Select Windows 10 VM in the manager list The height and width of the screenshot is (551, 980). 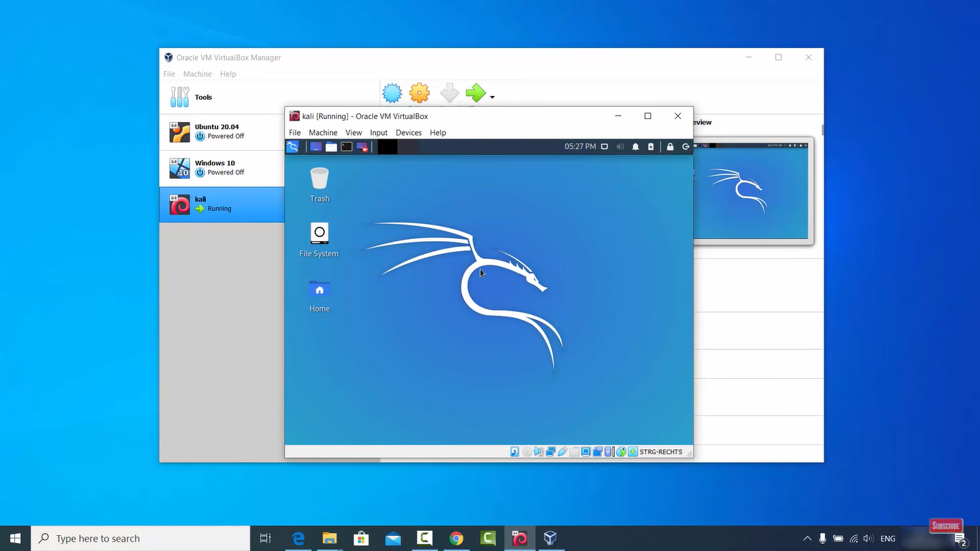click(x=222, y=168)
